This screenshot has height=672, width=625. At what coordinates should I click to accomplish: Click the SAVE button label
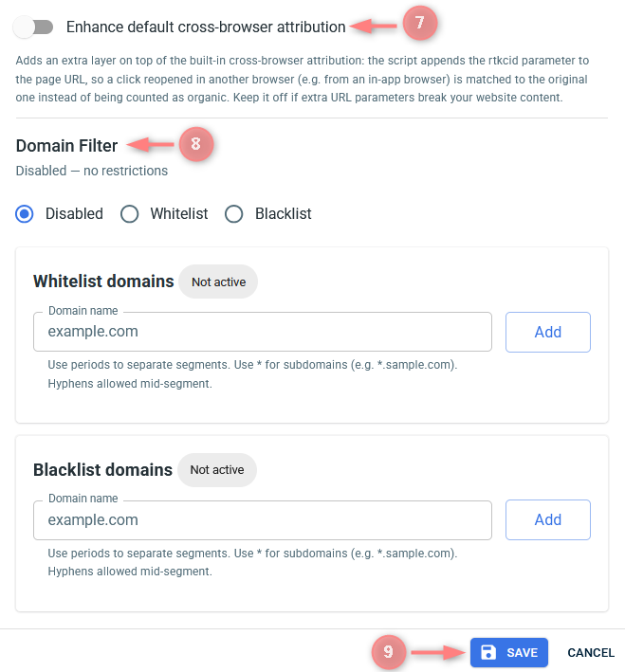[x=522, y=653]
